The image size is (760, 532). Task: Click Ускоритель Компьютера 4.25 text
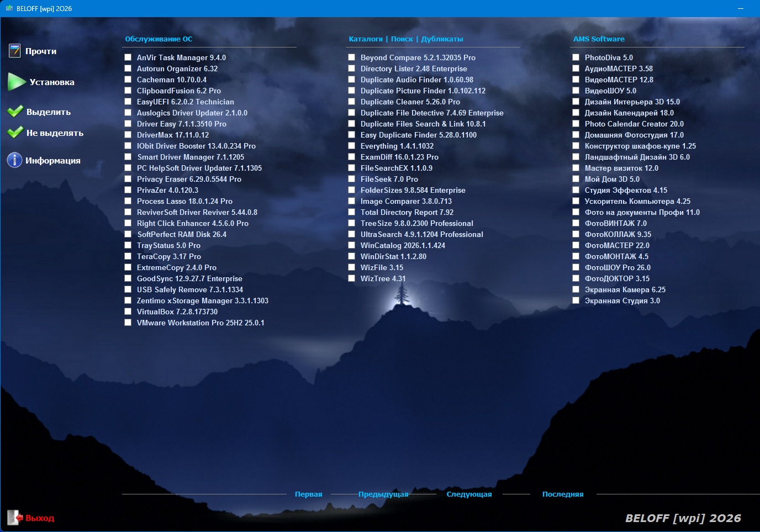638,201
